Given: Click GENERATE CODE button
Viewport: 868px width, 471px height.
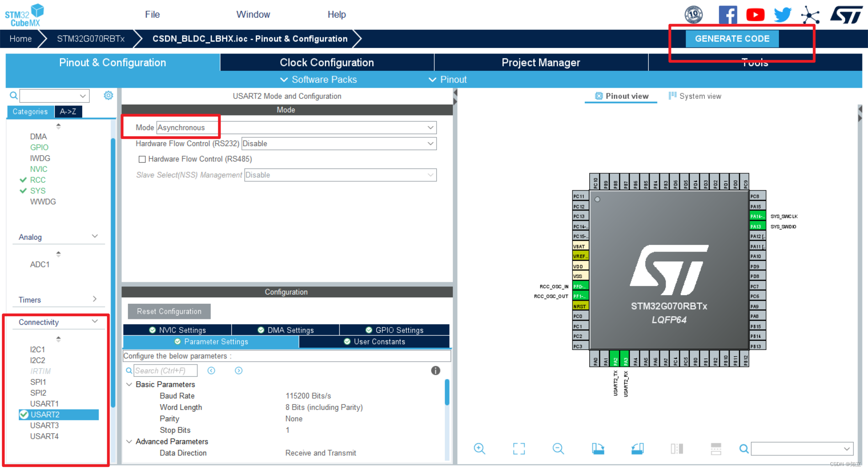Looking at the screenshot, I should 732,39.
